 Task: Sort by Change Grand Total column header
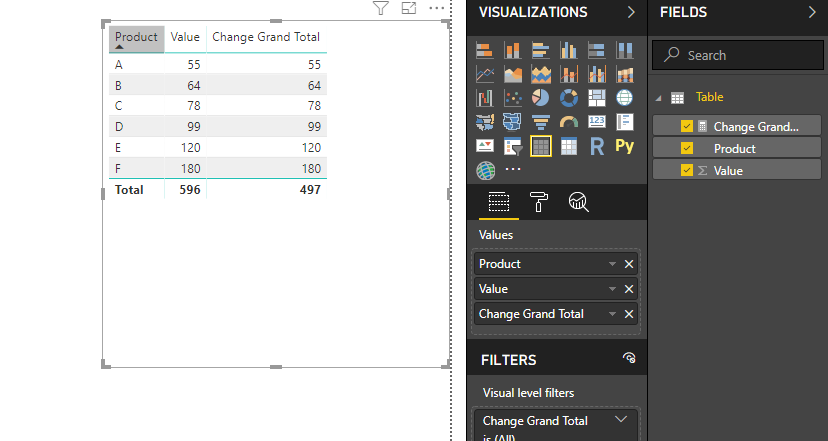(266, 39)
